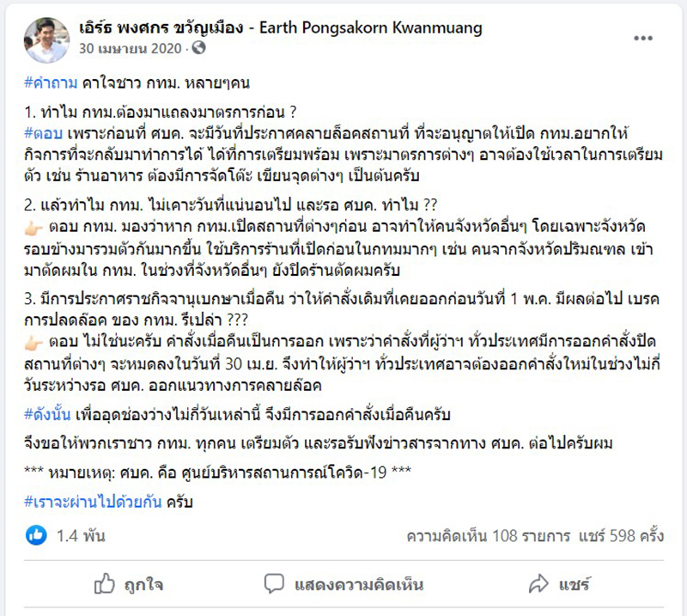The image size is (687, 616).
Task: Open the post options three-dot menu
Action: (641, 37)
